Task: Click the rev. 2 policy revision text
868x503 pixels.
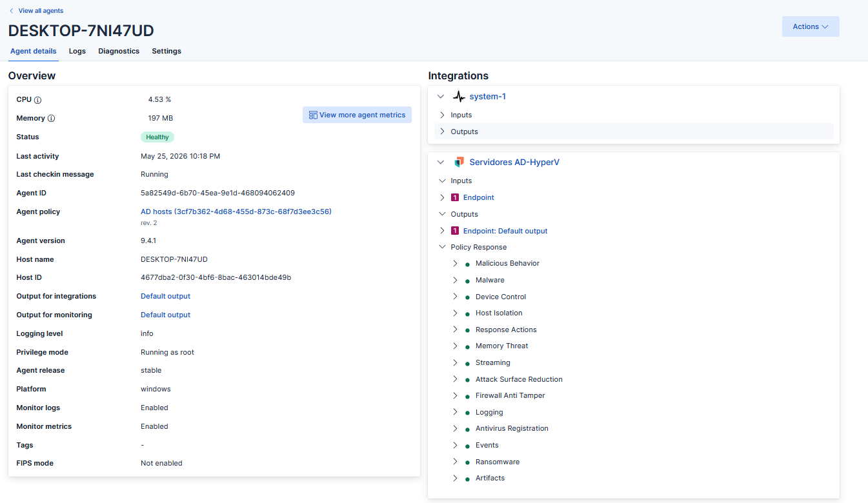Action: (149, 223)
